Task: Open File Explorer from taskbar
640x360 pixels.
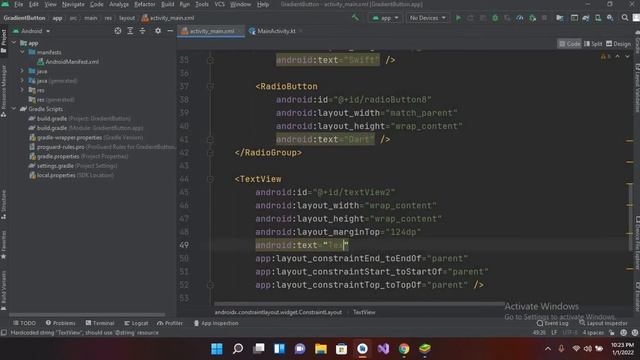Action: click(x=321, y=349)
